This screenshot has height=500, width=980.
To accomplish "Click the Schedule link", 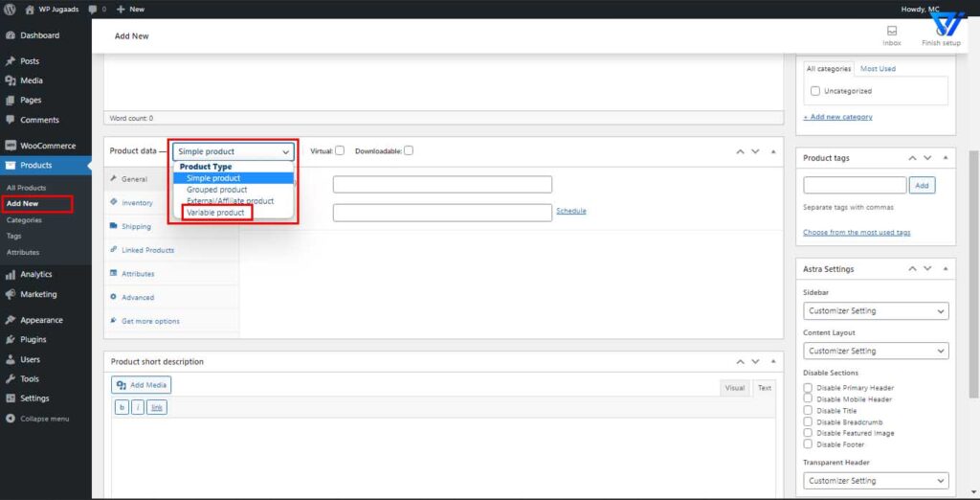I will point(571,211).
